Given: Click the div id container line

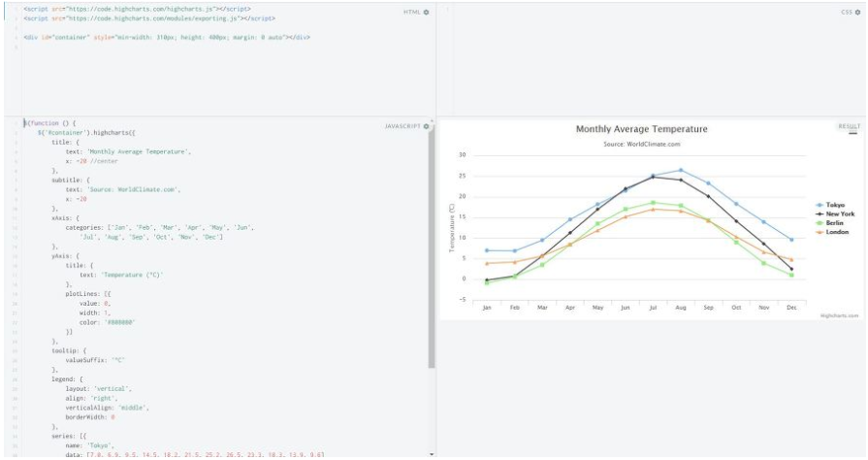Looking at the screenshot, I should (x=167, y=37).
